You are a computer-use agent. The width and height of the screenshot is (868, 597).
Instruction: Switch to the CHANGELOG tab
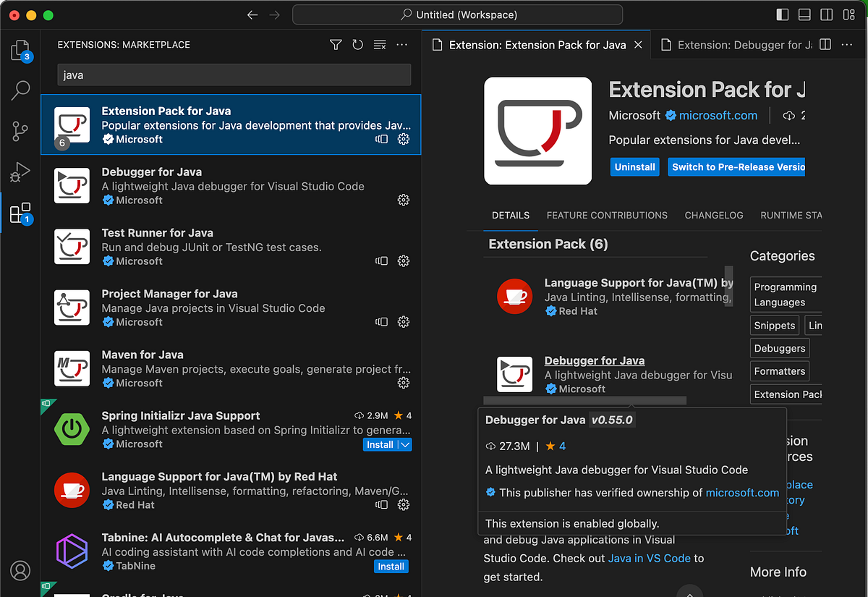coord(713,215)
